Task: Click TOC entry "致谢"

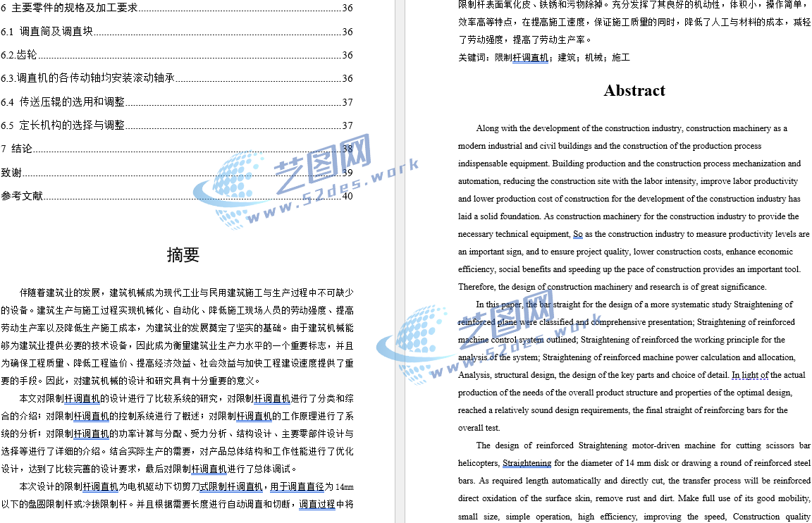Action: tap(177, 173)
